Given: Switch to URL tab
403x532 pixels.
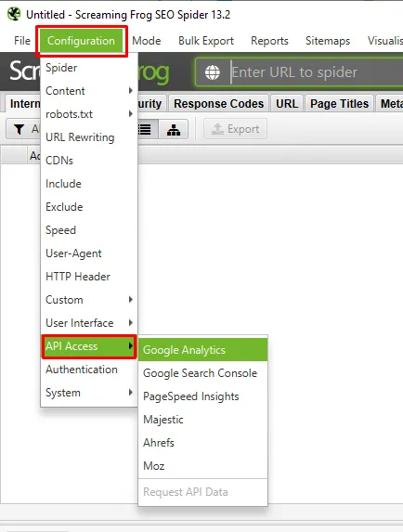Looking at the screenshot, I should pos(287,103).
